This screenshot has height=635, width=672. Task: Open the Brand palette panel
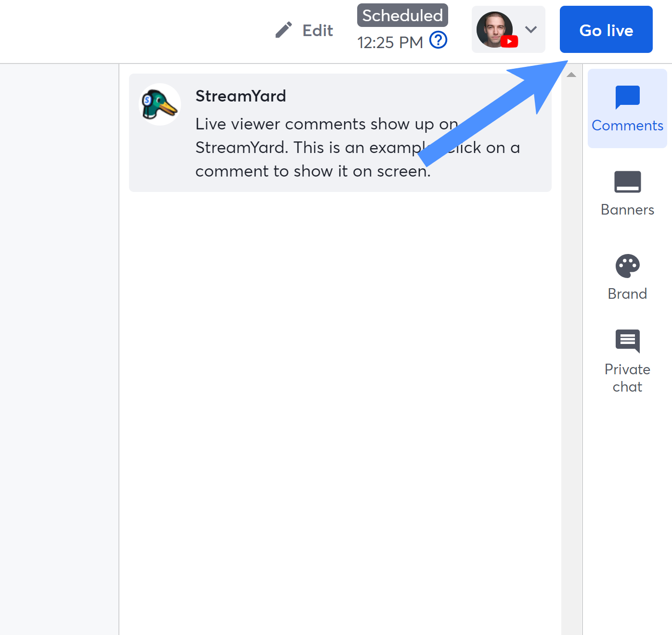coord(627,277)
